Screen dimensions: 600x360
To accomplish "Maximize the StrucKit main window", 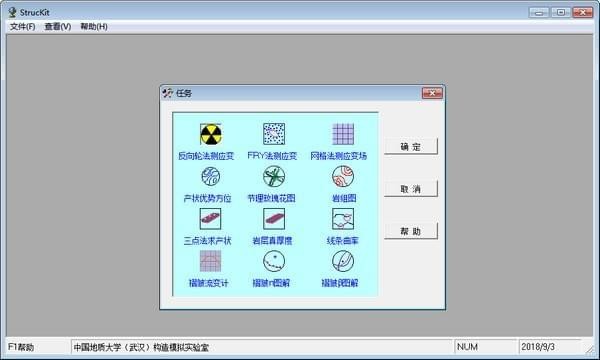I will (561, 13).
